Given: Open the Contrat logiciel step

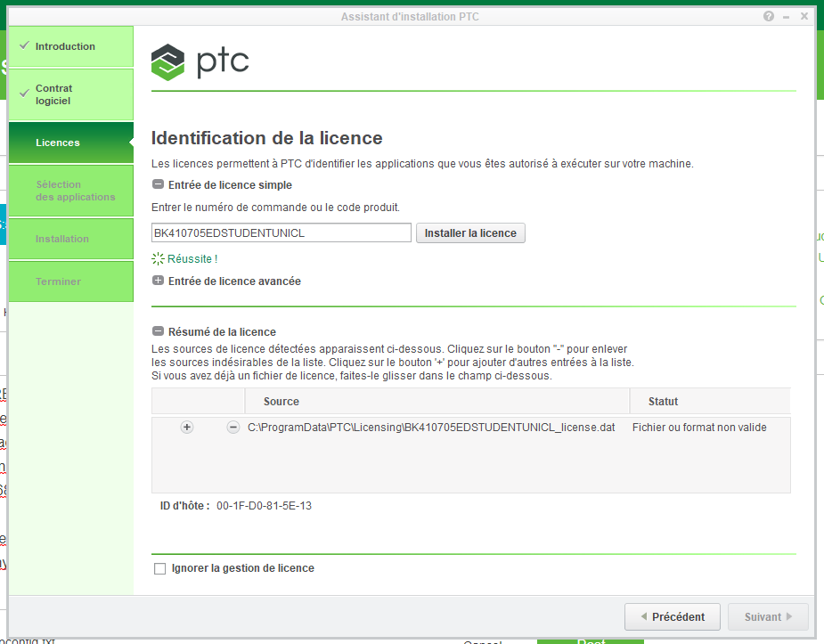Looking at the screenshot, I should (71, 94).
